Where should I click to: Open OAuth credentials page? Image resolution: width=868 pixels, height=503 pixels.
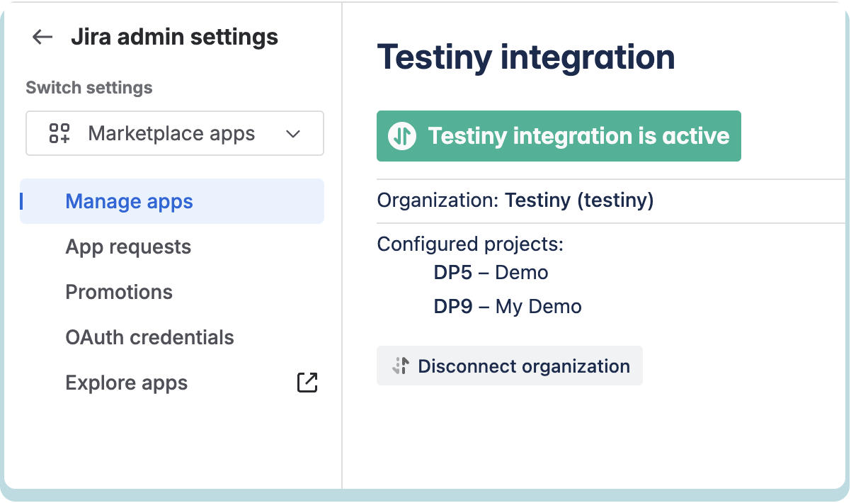point(149,337)
